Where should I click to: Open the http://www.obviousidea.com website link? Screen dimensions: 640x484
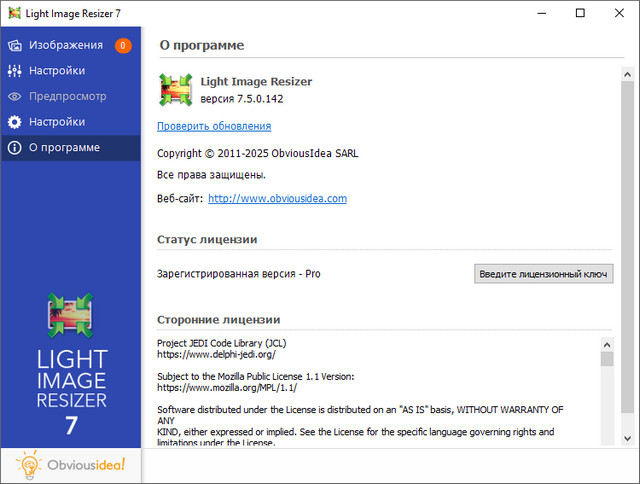click(278, 198)
